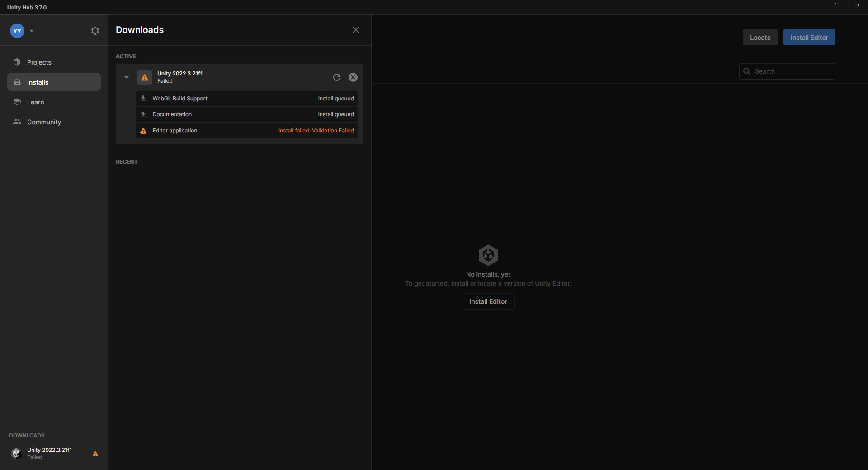This screenshot has height=470, width=868.
Task: Click the Documentation download icon
Action: point(143,114)
